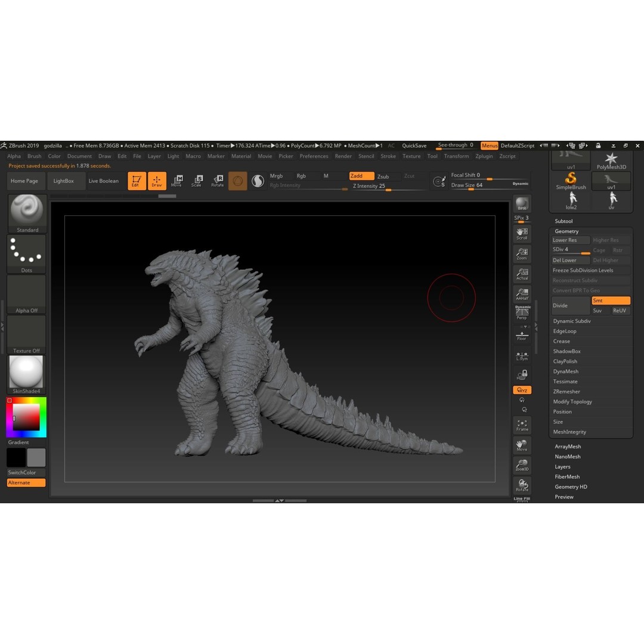Select the SimpleBrush tool
The image size is (644, 644).
pos(571,181)
